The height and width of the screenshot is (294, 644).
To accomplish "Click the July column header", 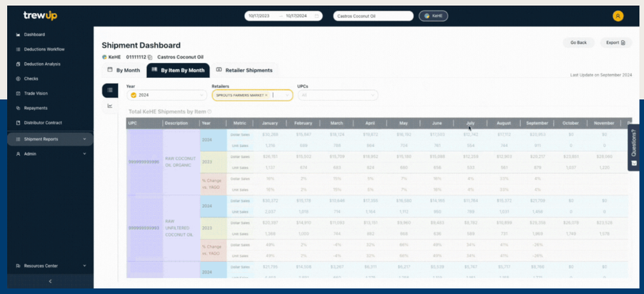I will click(x=470, y=123).
